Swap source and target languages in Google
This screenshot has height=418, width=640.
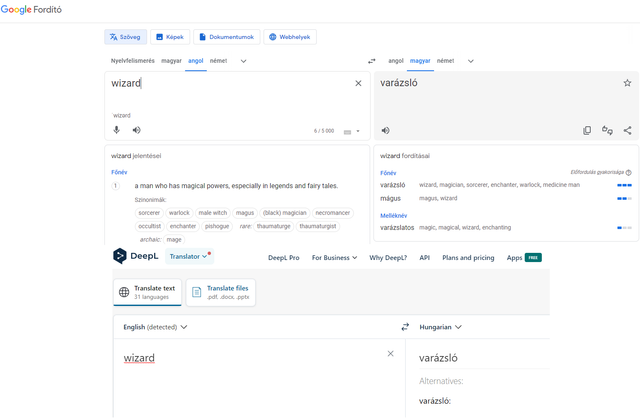click(371, 61)
